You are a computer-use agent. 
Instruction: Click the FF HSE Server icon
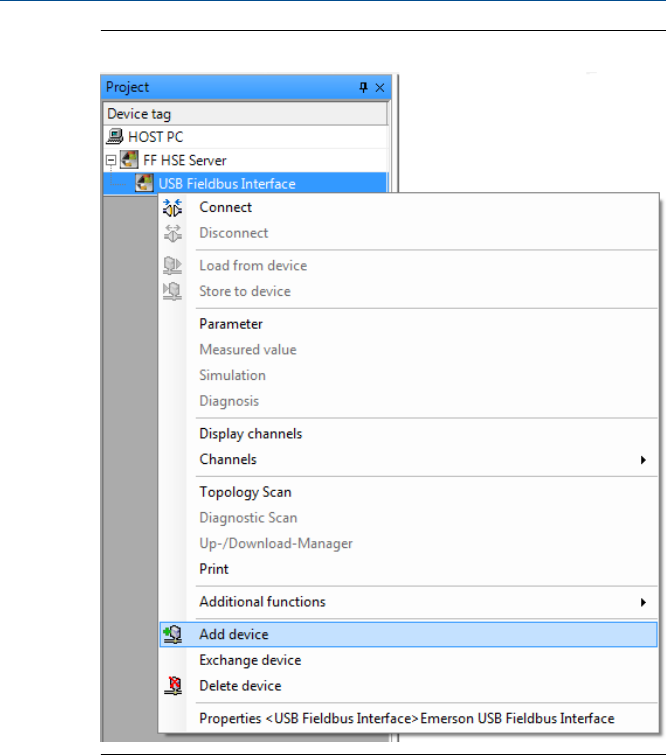tap(130, 160)
